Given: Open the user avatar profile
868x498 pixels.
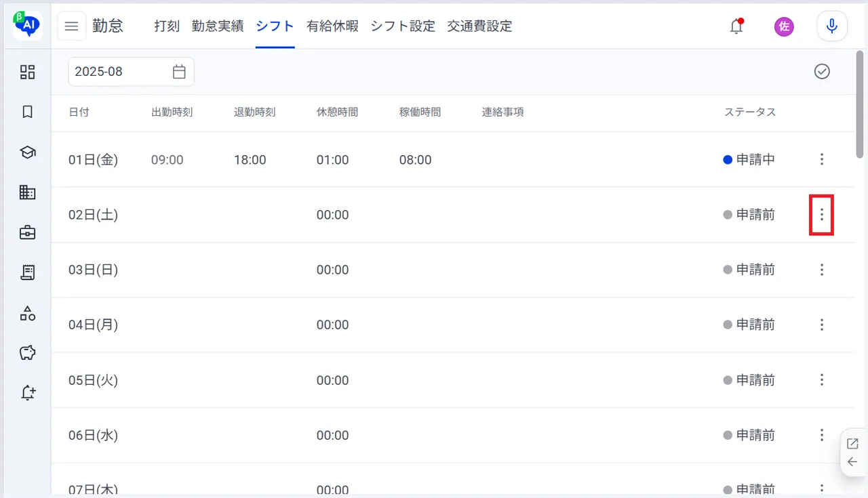Looking at the screenshot, I should coord(784,26).
